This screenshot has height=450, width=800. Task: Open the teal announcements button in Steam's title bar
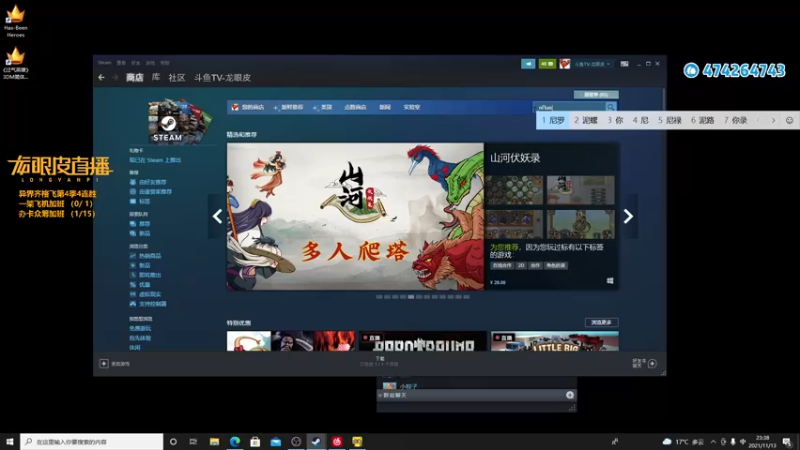click(x=528, y=64)
